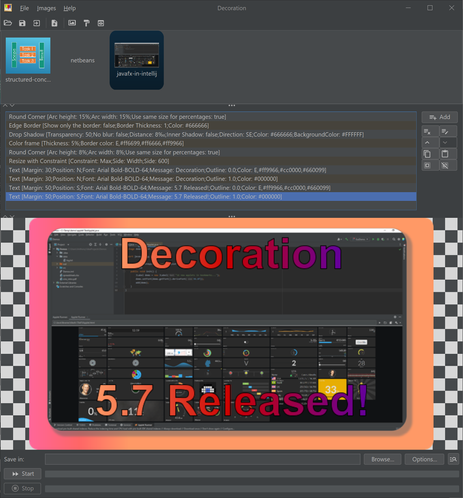Edit the selected filter with pencil icon
Viewport: 463px width, 498px height.
[x=448, y=132]
